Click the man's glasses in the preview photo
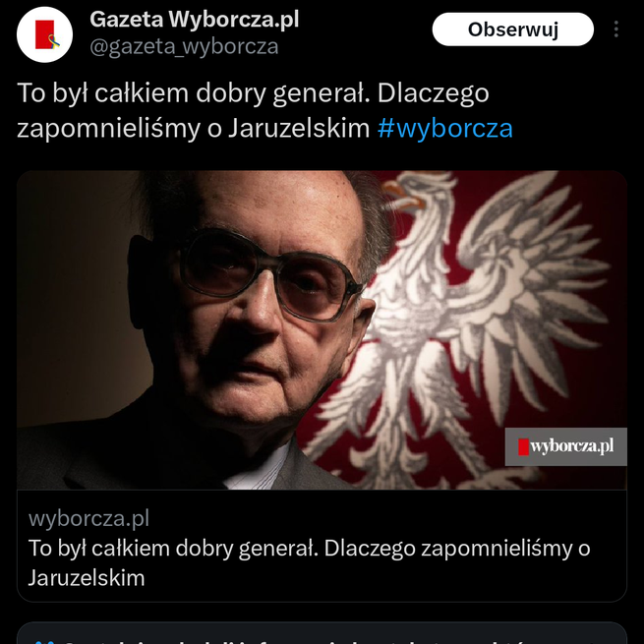 coord(267,274)
